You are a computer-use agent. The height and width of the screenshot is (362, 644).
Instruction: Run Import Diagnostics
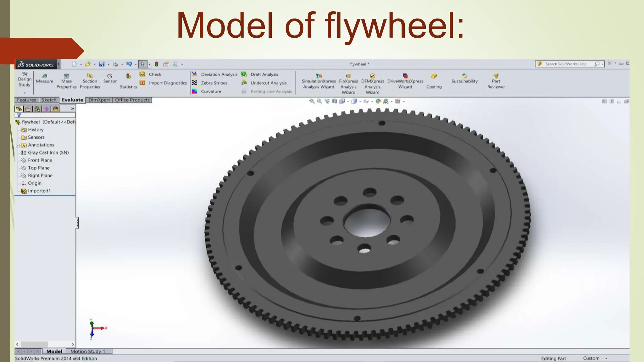[x=163, y=83]
